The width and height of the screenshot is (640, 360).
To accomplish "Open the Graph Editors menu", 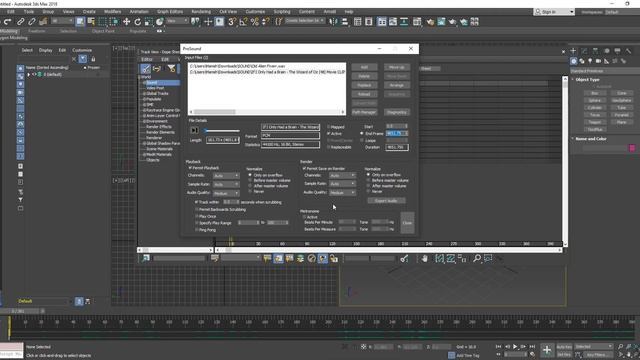I will pos(170,12).
